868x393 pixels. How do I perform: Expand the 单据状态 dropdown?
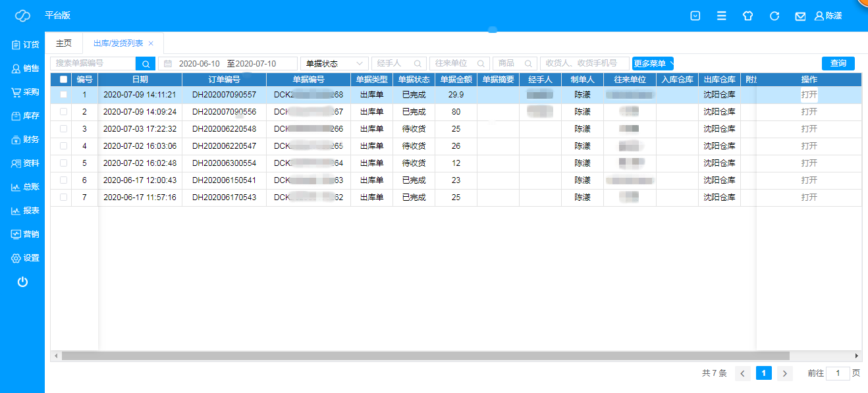pyautogui.click(x=335, y=63)
